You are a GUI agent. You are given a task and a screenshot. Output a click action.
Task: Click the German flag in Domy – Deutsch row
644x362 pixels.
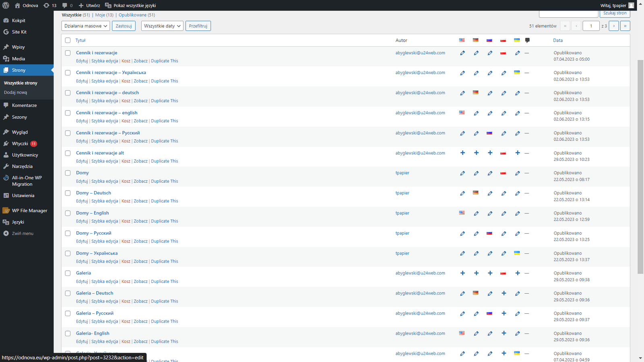[476, 193]
